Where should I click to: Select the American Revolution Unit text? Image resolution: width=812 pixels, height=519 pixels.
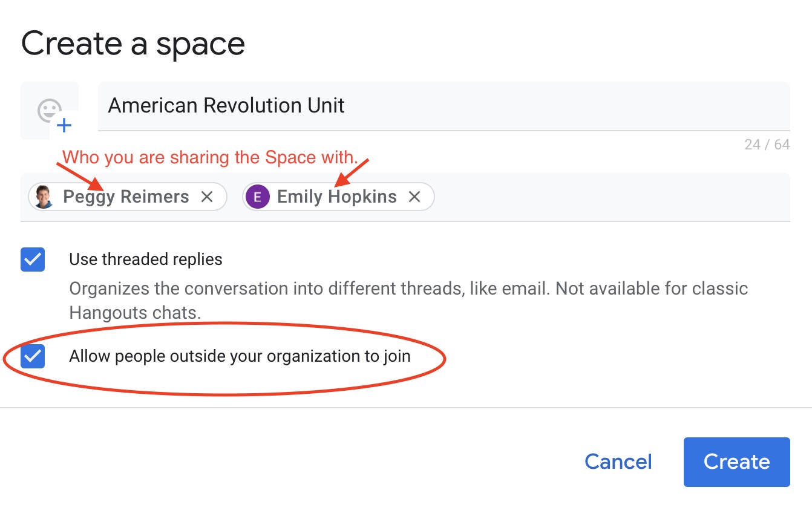[x=226, y=105]
